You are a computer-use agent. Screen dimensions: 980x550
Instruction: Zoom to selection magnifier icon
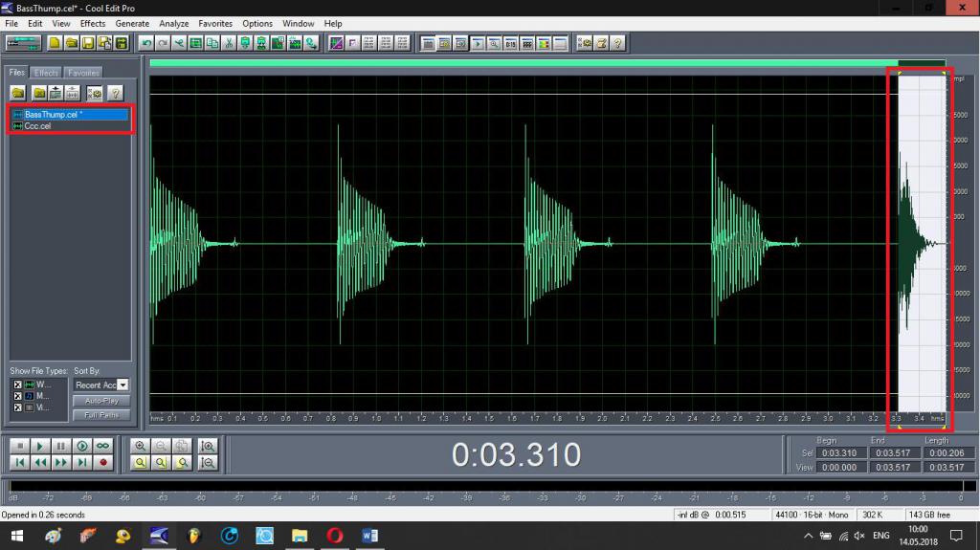pyautogui.click(x=140, y=463)
